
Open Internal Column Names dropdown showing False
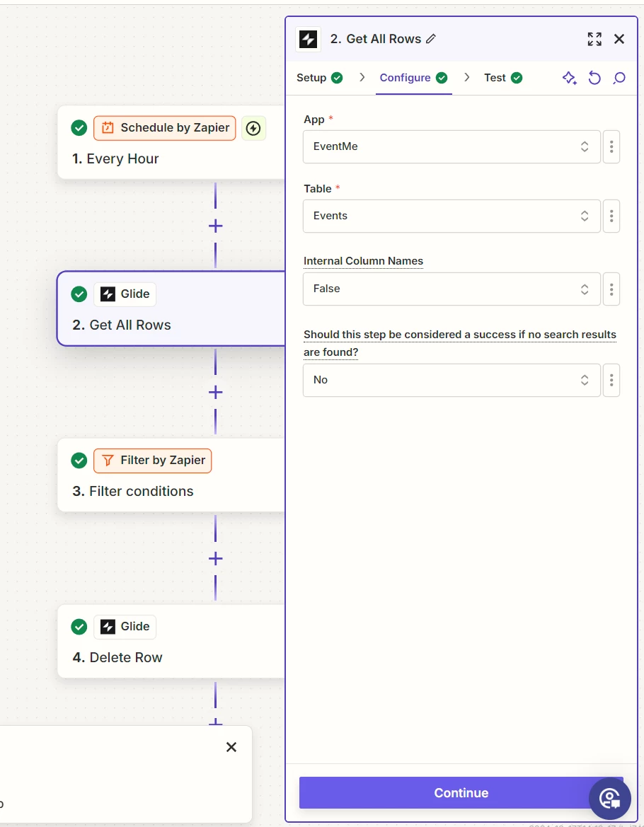point(452,289)
